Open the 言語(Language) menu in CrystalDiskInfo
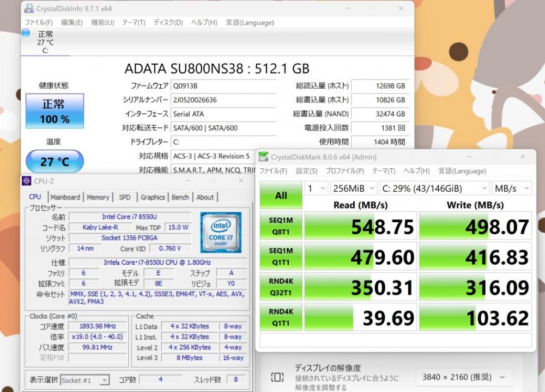The width and height of the screenshot is (545, 392). click(x=250, y=22)
